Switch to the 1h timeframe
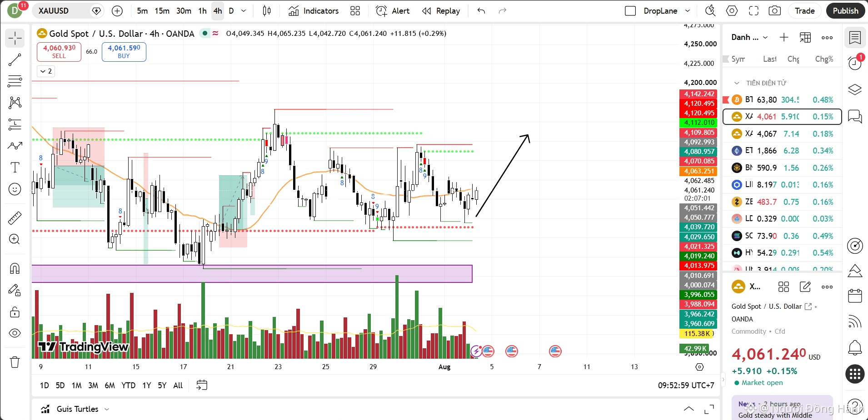The image size is (868, 420). click(202, 11)
